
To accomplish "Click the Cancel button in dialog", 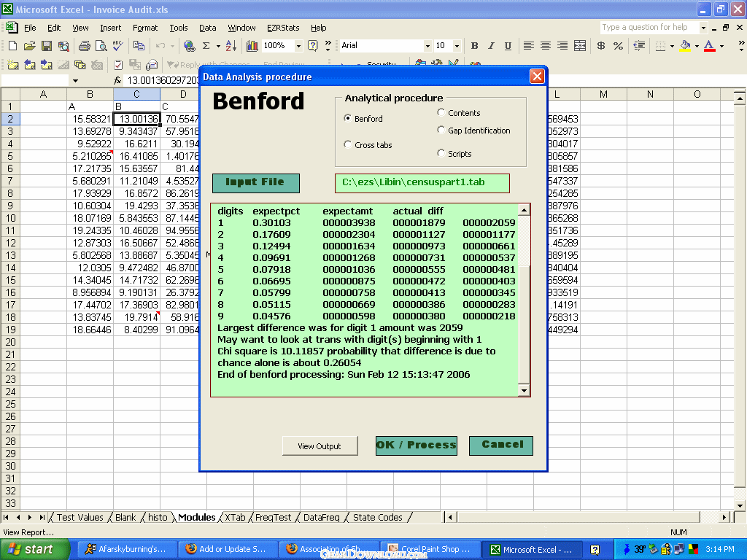I will [x=501, y=446].
